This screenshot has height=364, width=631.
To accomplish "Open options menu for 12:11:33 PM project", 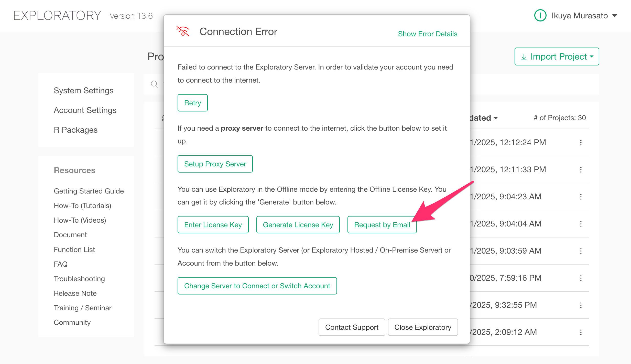I will click(581, 170).
